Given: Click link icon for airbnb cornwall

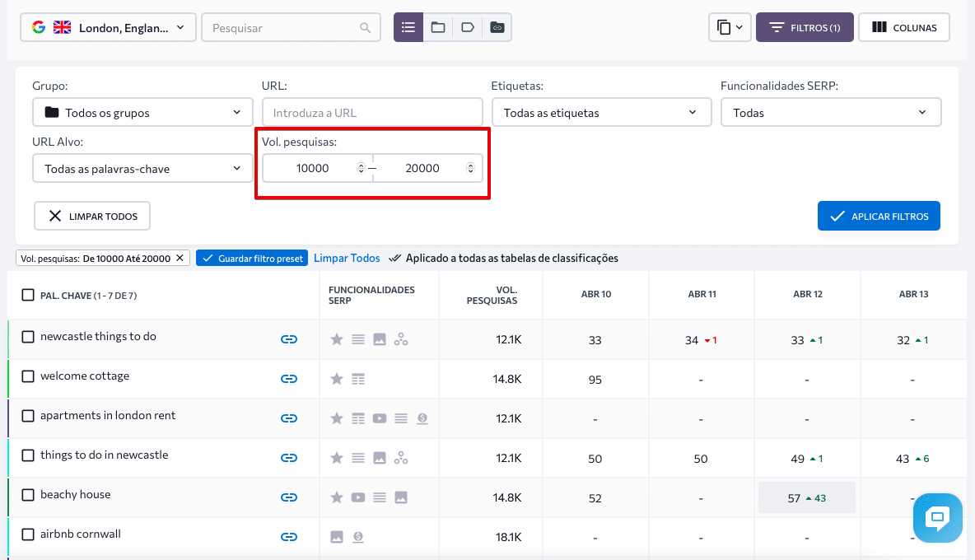Looking at the screenshot, I should coord(288,537).
